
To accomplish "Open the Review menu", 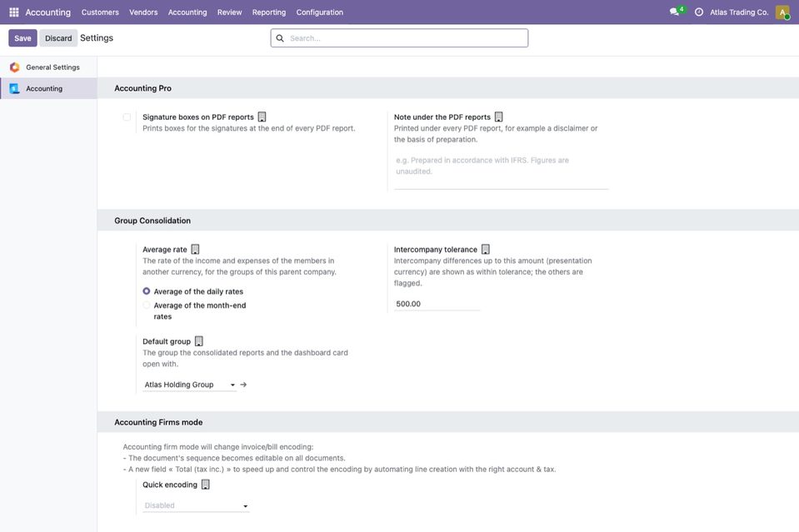I will pyautogui.click(x=229, y=12).
